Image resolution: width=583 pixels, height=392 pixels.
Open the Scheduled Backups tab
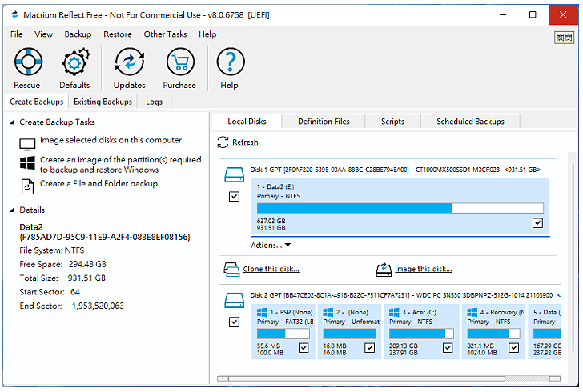click(x=470, y=122)
